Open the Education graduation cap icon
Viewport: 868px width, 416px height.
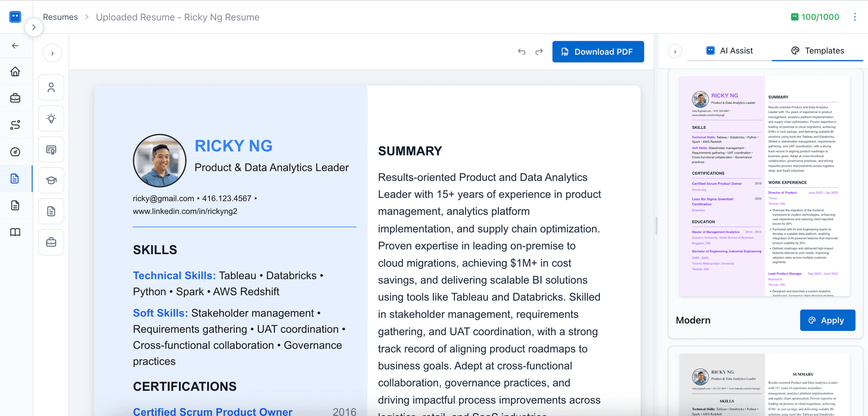tap(51, 180)
